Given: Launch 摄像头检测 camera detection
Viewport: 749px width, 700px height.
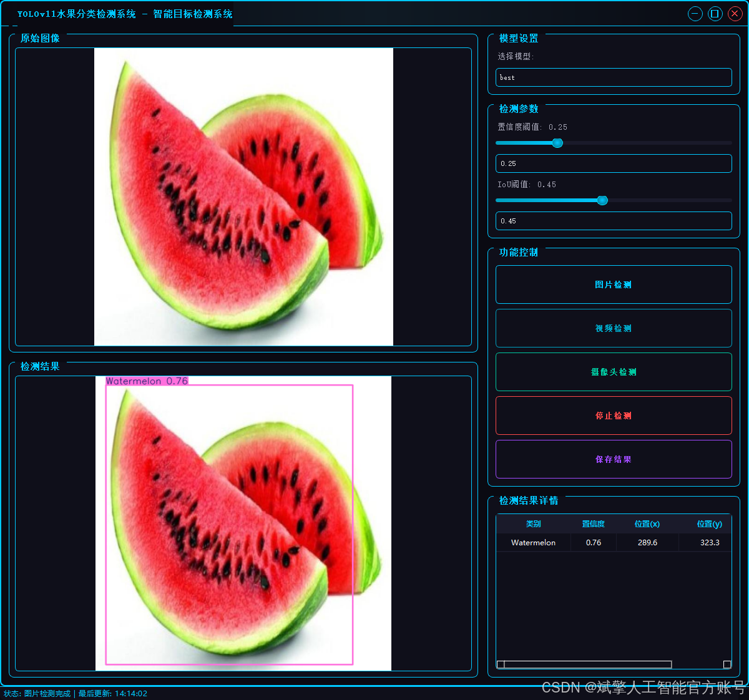Looking at the screenshot, I should pos(614,372).
